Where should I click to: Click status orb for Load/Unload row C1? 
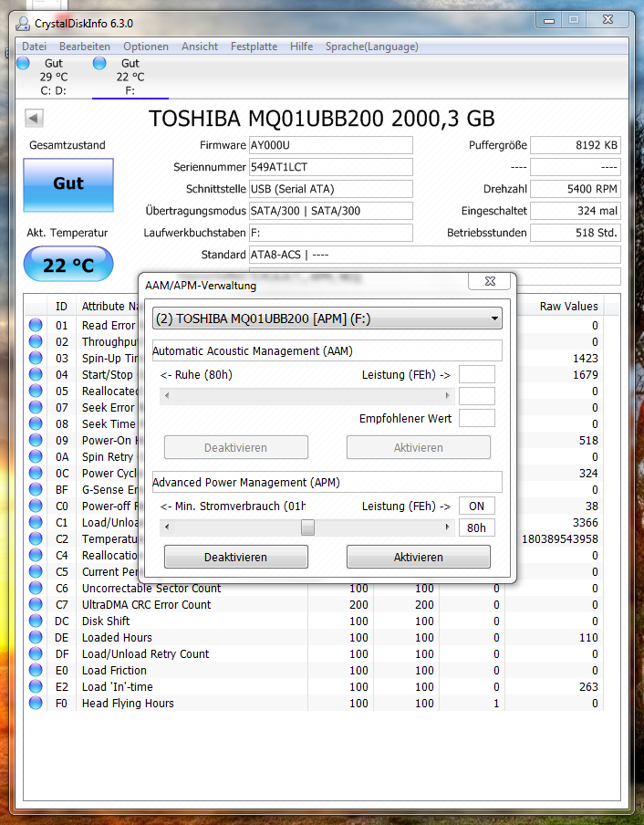coord(36,522)
